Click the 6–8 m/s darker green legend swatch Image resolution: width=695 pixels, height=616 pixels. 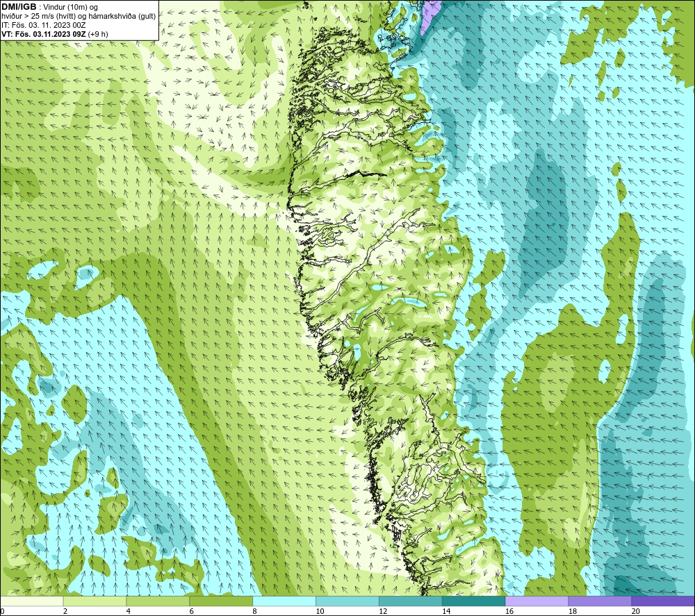pos(221,601)
